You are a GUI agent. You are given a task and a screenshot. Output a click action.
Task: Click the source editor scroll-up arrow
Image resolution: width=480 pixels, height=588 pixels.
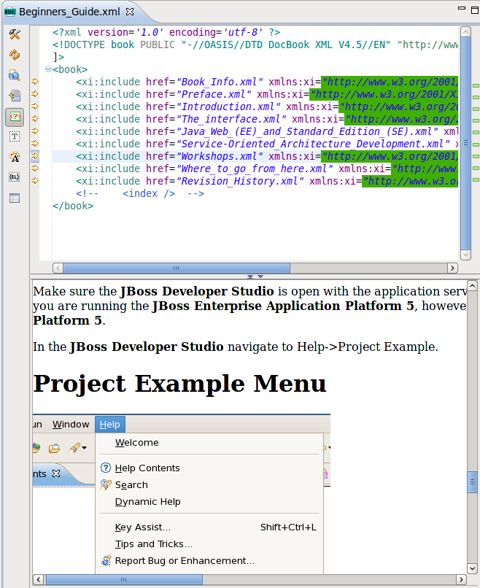click(x=465, y=32)
